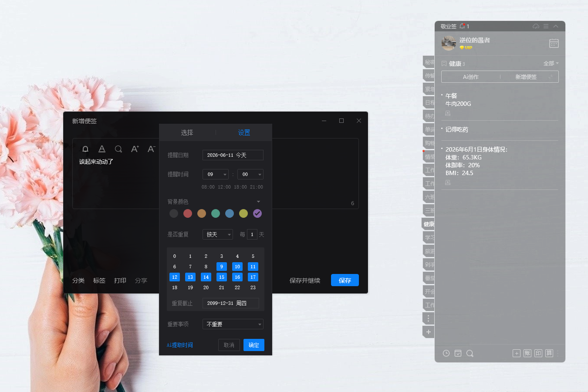Click the Ai创作 button in main panel
This screenshot has height=392, width=588.
(470, 77)
